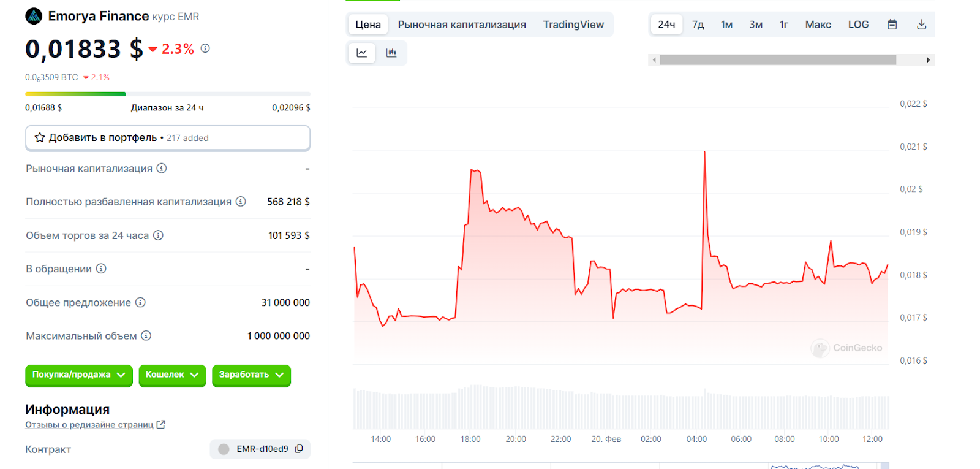
Task: Click the EMR-d10ed9 contract chip
Action: [x=260, y=449]
